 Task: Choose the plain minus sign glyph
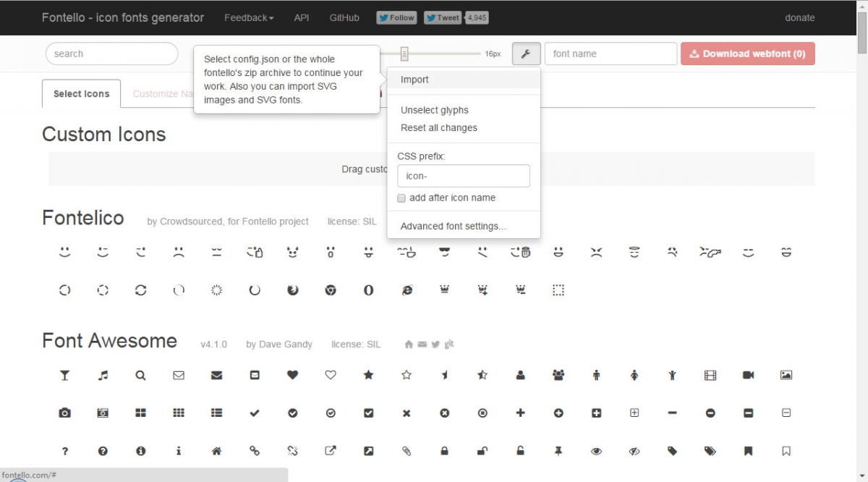tap(673, 413)
